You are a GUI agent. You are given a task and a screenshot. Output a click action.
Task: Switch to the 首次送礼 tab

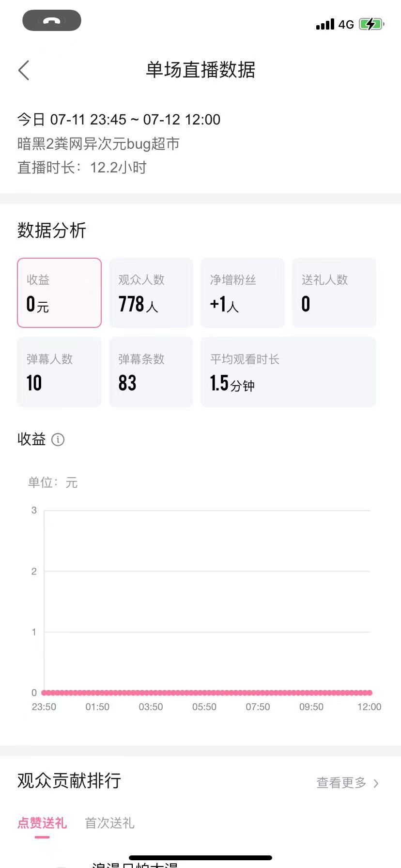point(109,823)
